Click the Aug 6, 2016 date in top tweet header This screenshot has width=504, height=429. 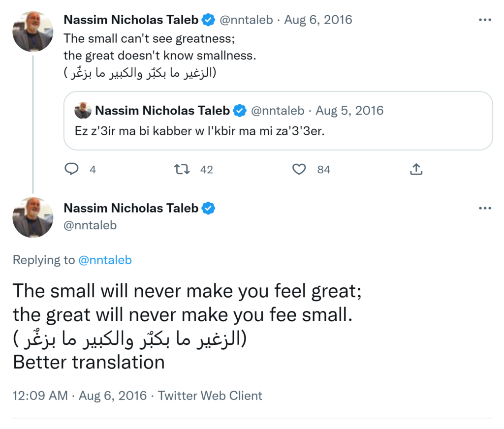pos(318,20)
